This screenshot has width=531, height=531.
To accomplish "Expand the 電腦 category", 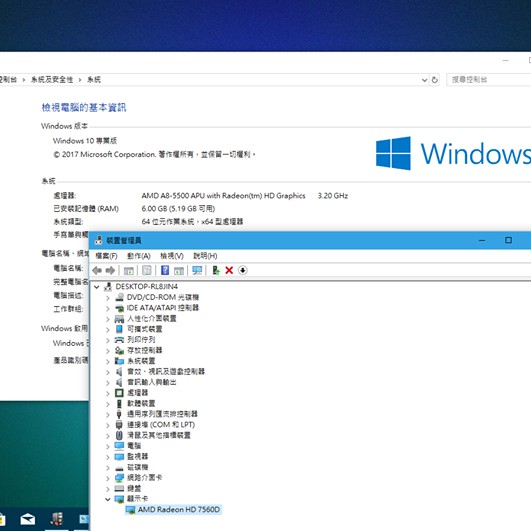I will [x=108, y=447].
